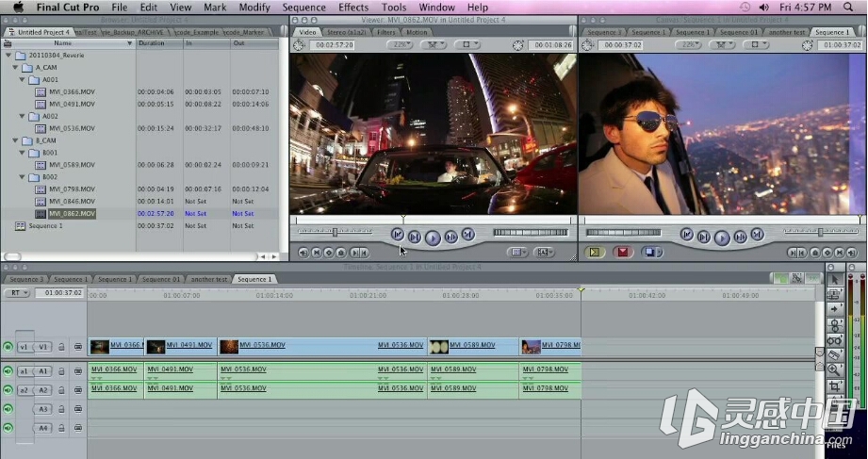The height and width of the screenshot is (459, 868).
Task: Select the Selection arrow tool
Action: (834, 280)
